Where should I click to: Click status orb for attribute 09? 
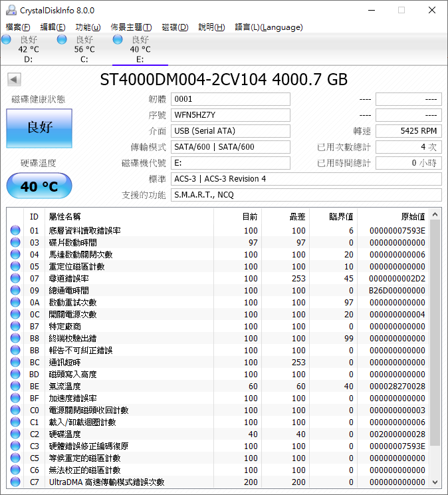[x=15, y=291]
